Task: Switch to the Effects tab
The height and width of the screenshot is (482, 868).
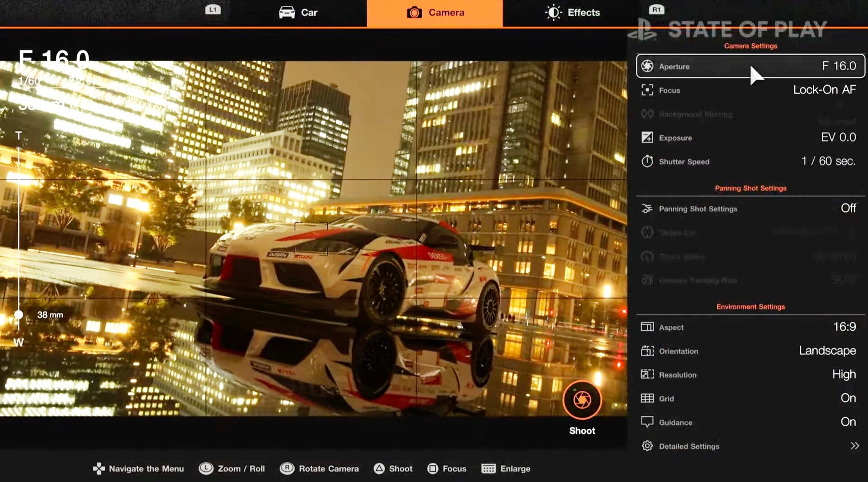Action: coord(572,13)
